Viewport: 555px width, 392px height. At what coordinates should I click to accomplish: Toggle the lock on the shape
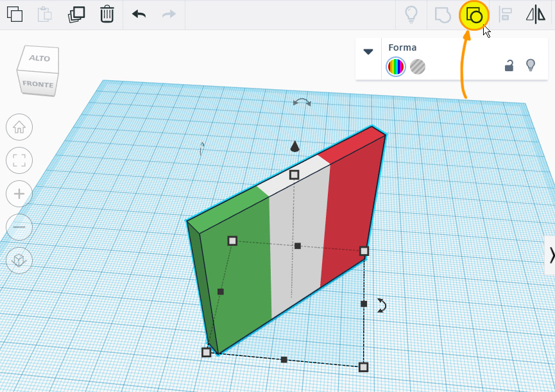(509, 65)
